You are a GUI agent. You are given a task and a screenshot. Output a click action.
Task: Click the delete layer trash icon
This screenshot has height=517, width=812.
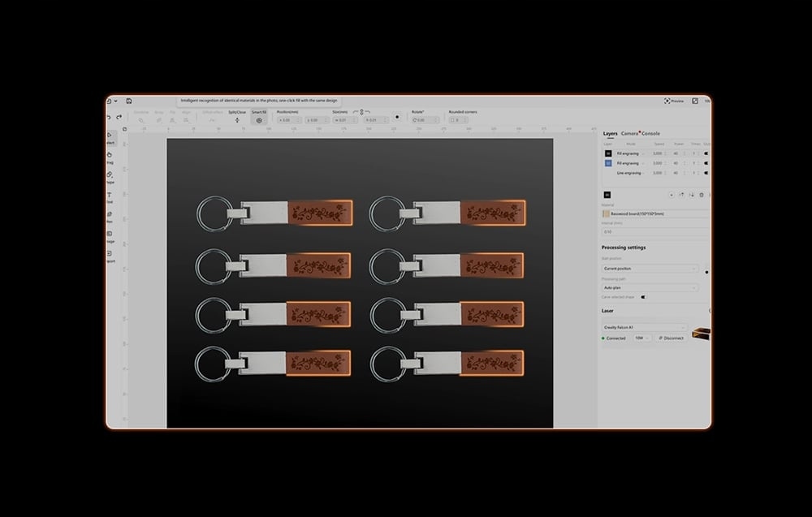click(x=702, y=195)
